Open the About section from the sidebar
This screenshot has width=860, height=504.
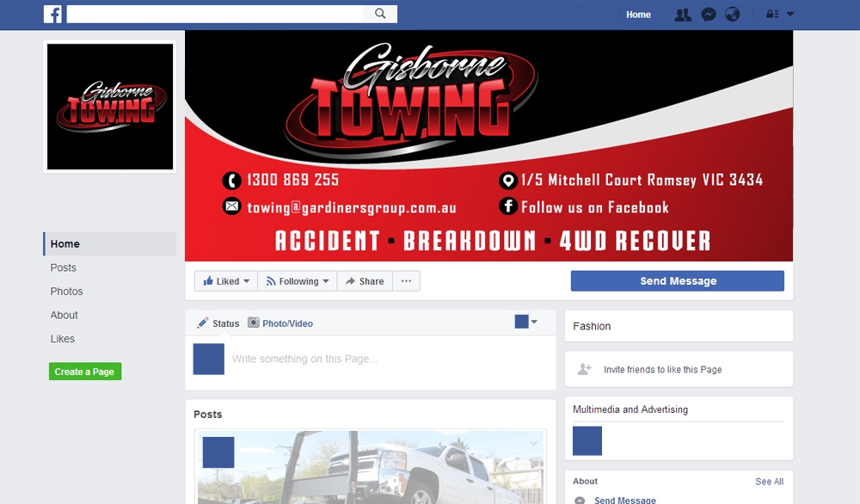point(64,315)
